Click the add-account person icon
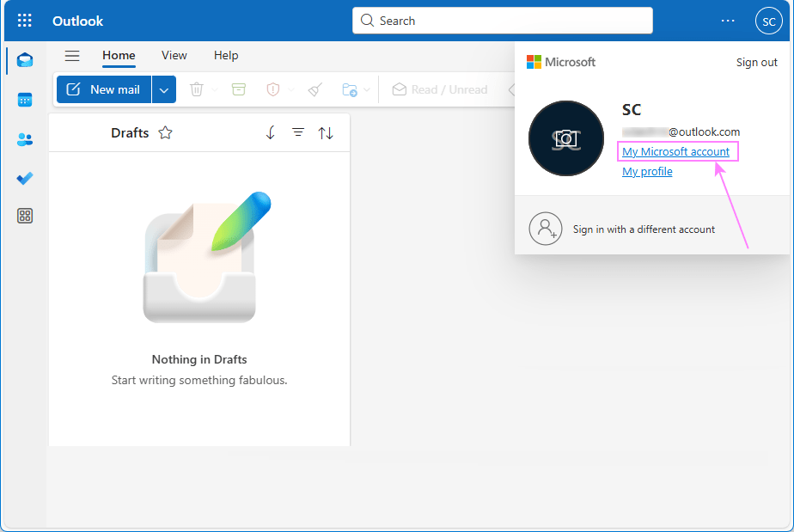The width and height of the screenshot is (794, 532). coord(546,229)
